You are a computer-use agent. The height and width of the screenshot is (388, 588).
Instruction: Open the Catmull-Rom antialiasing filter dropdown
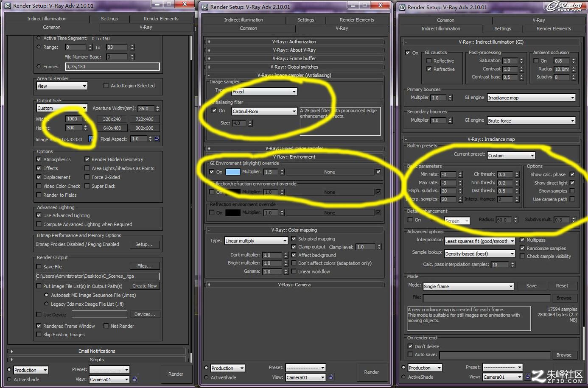[264, 111]
